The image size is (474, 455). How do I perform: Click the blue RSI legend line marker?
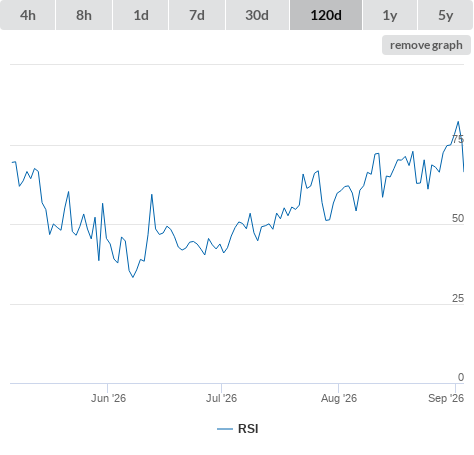pos(225,429)
